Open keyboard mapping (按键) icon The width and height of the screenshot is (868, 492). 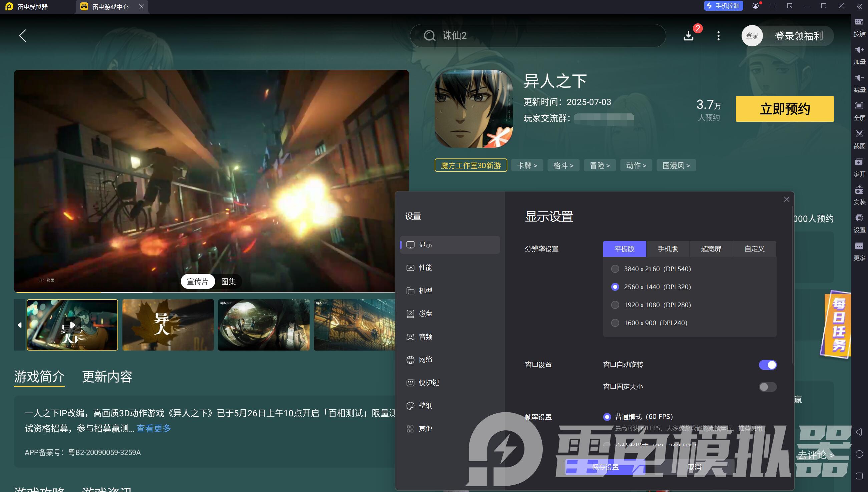click(859, 22)
